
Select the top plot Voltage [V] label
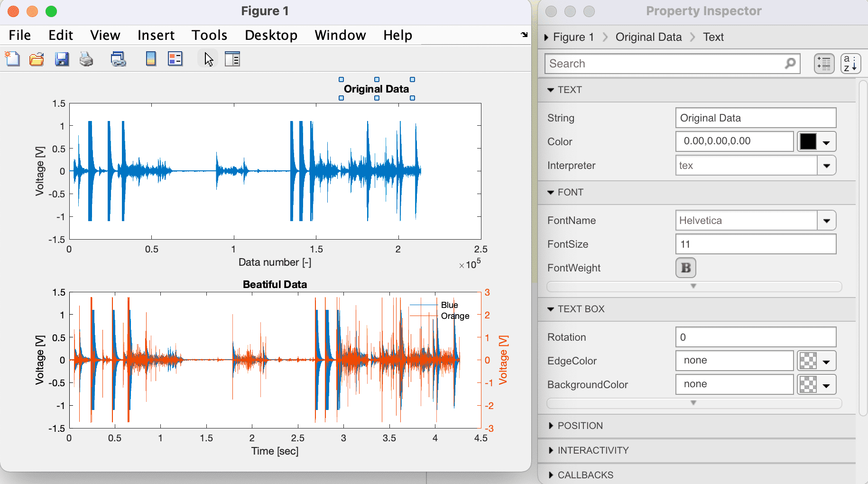tap(40, 171)
